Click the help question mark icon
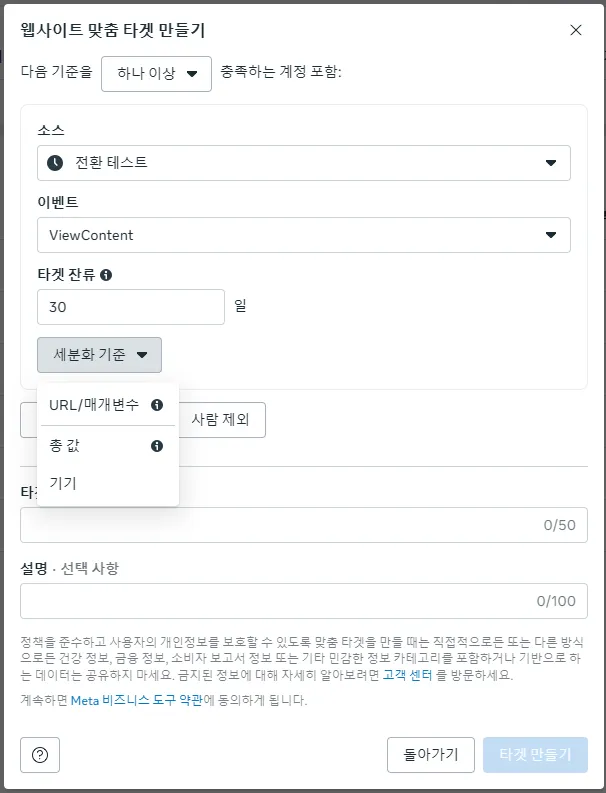Screen dimensions: 606x793 (x=40, y=755)
